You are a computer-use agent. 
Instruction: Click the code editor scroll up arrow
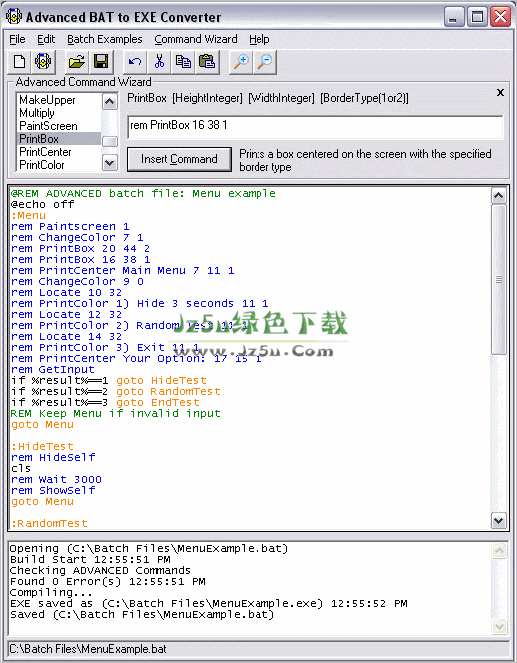[x=499, y=195]
